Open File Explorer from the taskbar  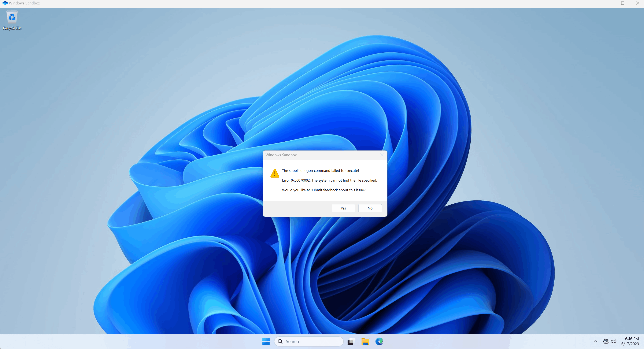point(365,341)
